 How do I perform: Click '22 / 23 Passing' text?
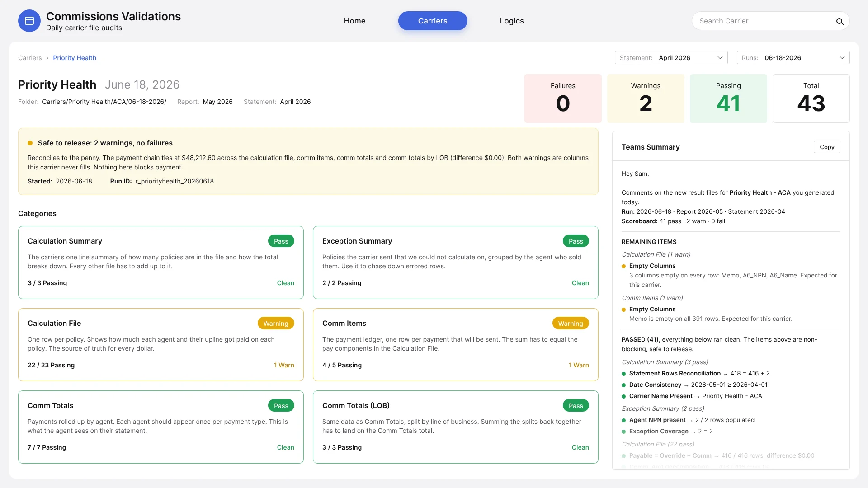point(51,365)
